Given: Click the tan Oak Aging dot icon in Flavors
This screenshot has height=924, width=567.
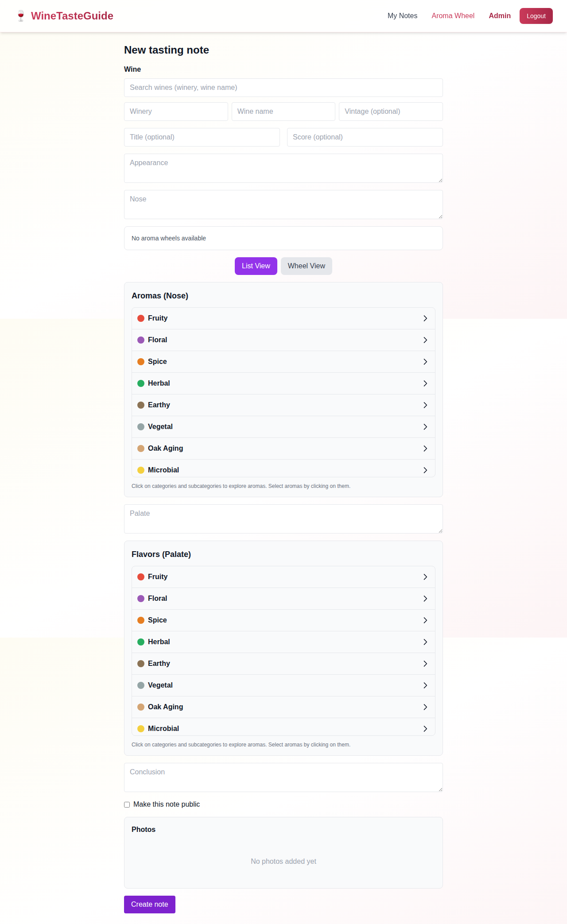Looking at the screenshot, I should point(141,707).
